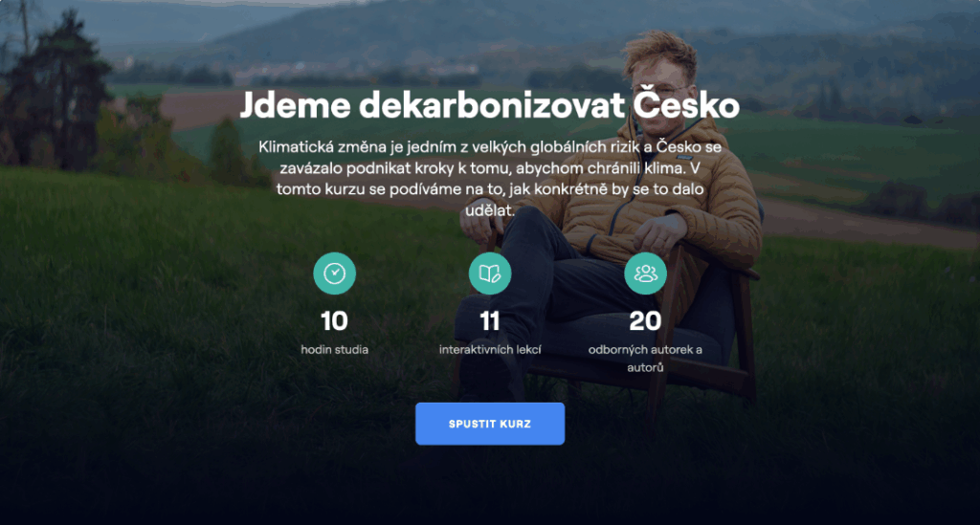Click the clock icon above '10'

click(334, 273)
